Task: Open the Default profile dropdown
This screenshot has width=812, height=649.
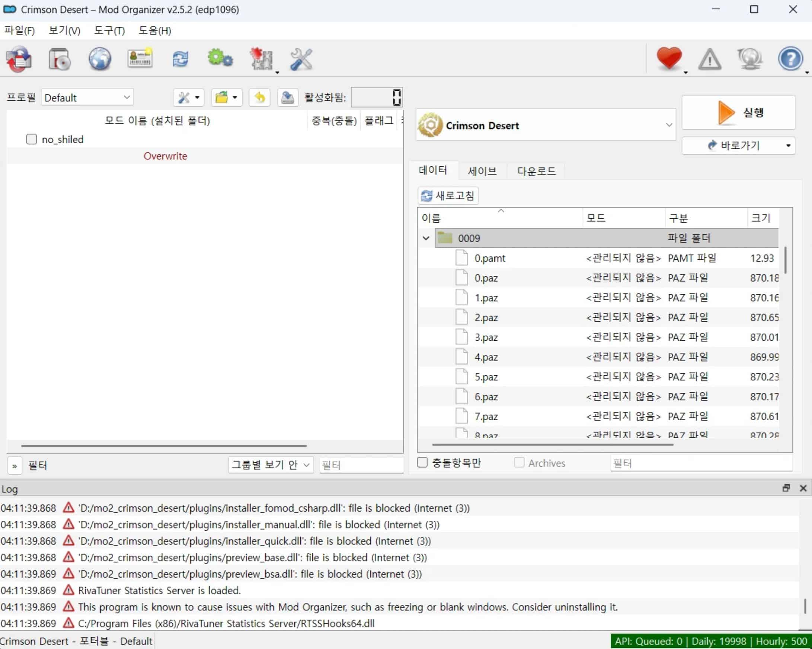Action: click(x=87, y=97)
